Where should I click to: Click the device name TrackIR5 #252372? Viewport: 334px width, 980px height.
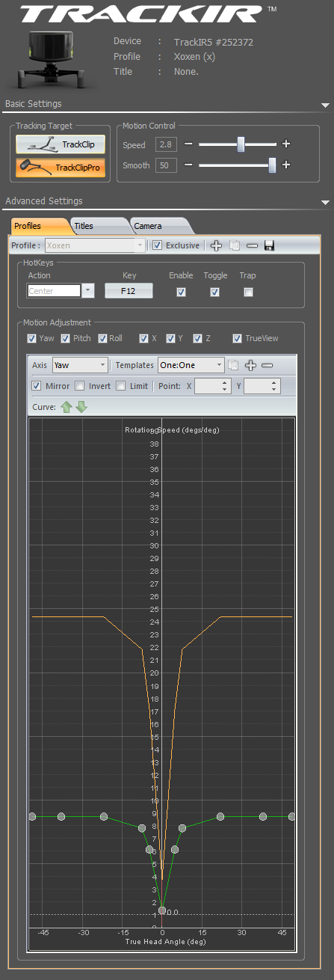(214, 42)
